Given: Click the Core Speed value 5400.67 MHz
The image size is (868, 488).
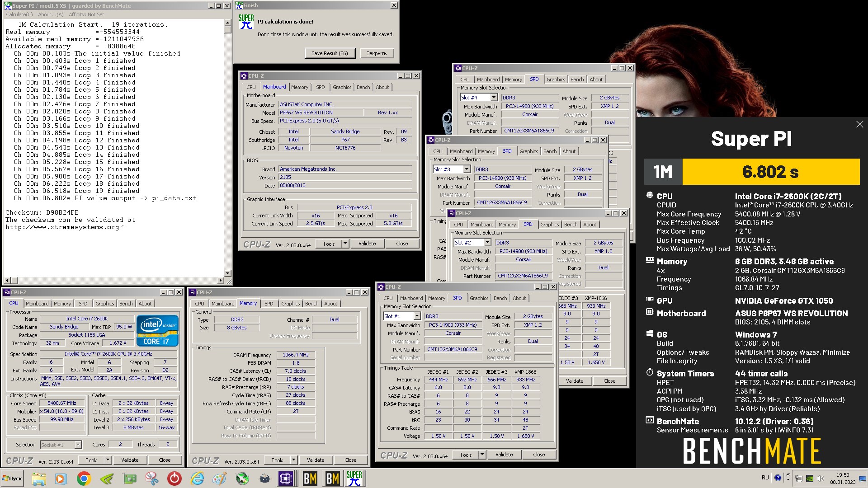Looking at the screenshot, I should 62,403.
